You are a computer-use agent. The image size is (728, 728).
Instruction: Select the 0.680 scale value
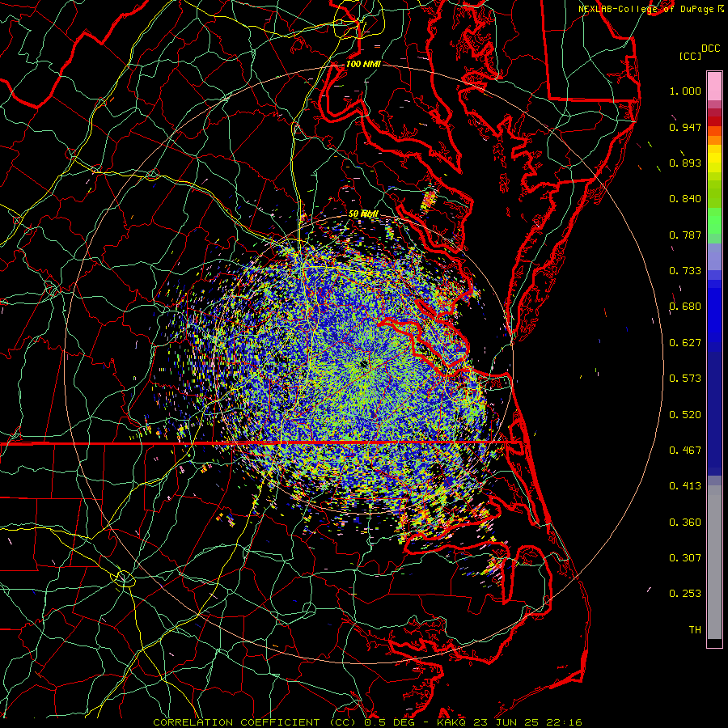point(685,307)
